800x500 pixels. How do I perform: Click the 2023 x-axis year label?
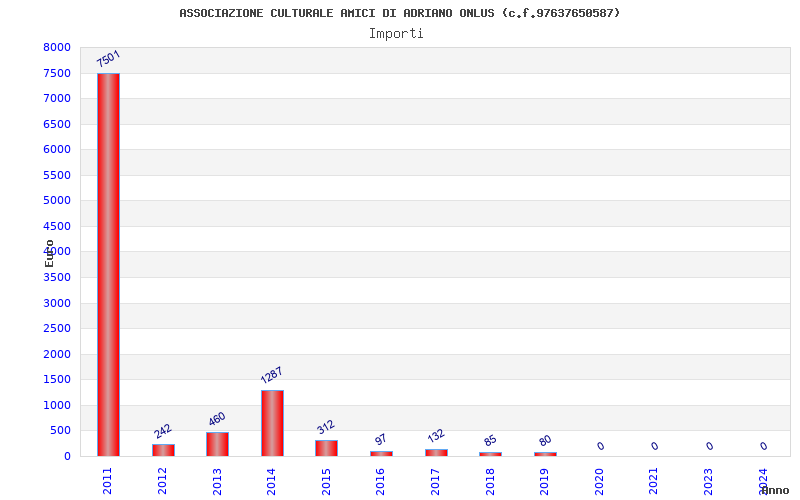pyautogui.click(x=708, y=482)
